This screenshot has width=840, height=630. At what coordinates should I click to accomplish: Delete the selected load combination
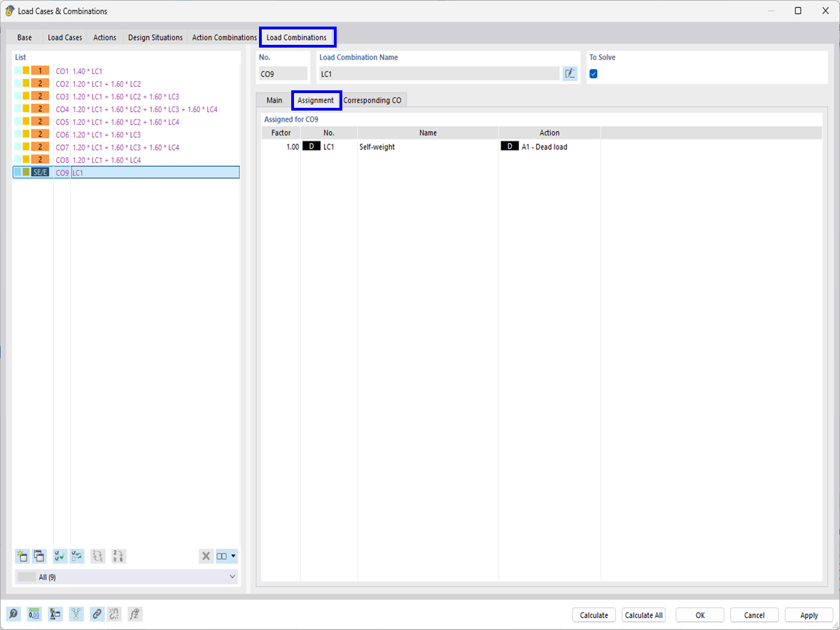tap(206, 556)
